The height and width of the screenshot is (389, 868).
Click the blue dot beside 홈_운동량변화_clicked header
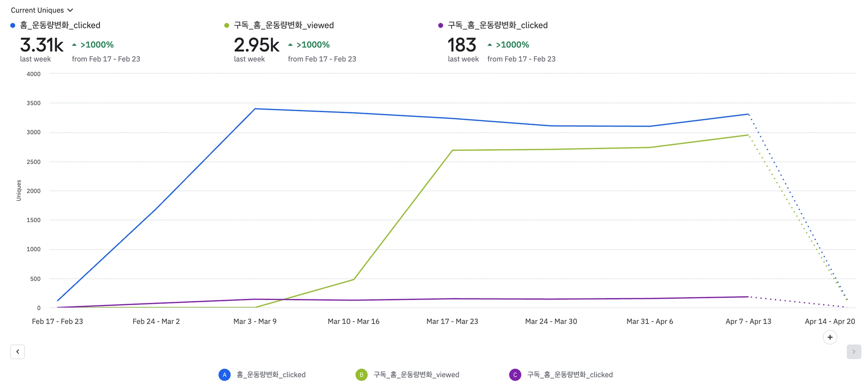coord(13,25)
